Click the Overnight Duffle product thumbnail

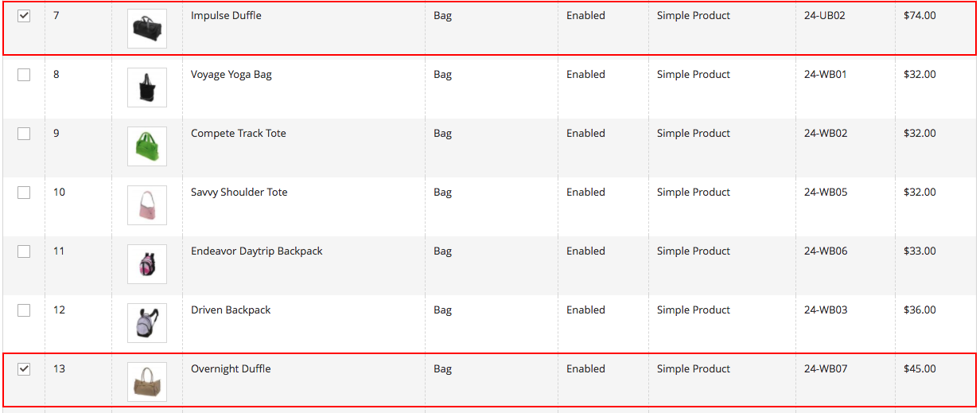pos(147,382)
